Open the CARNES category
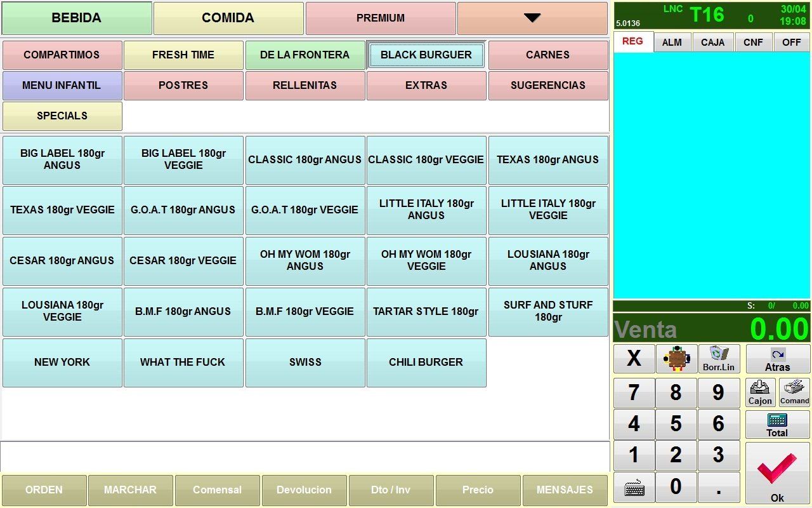 point(548,55)
